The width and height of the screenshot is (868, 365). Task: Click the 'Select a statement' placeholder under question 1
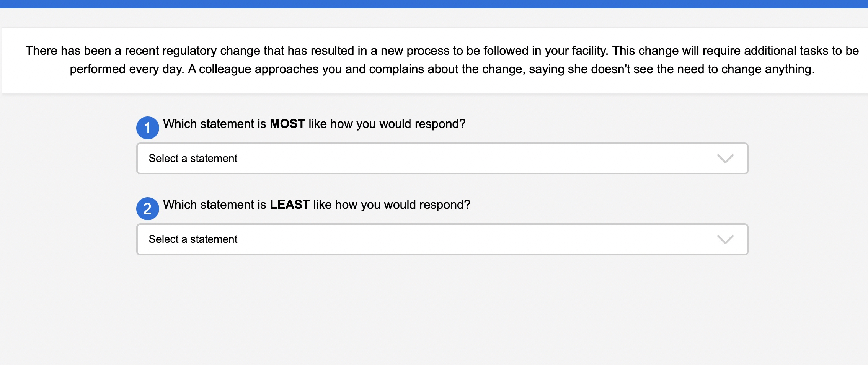193,159
